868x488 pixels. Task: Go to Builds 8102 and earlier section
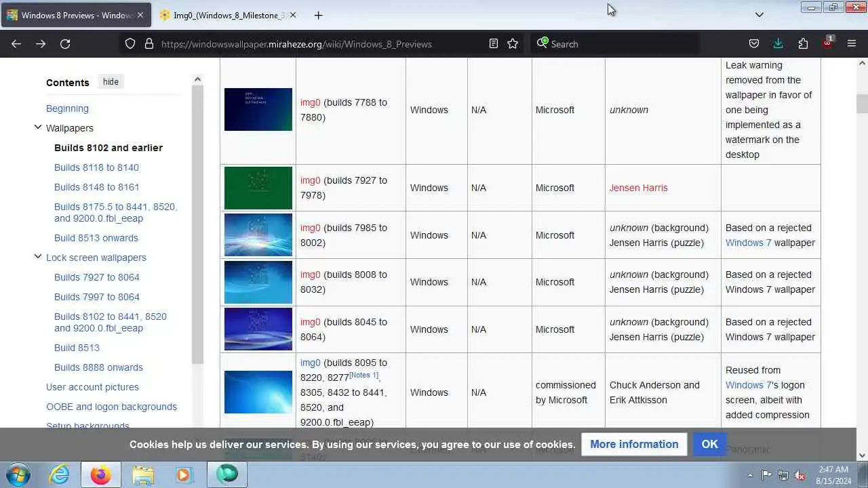point(108,148)
